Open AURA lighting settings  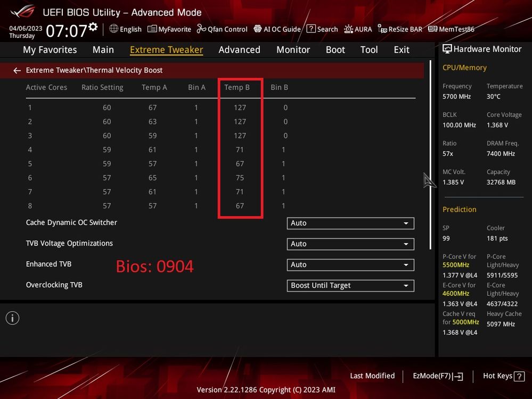point(348,29)
